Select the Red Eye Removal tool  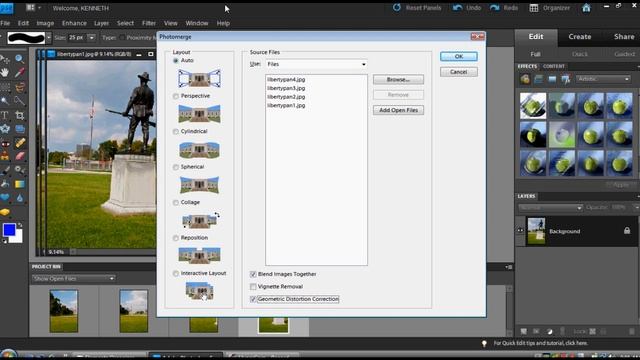pyautogui.click(x=5, y=143)
